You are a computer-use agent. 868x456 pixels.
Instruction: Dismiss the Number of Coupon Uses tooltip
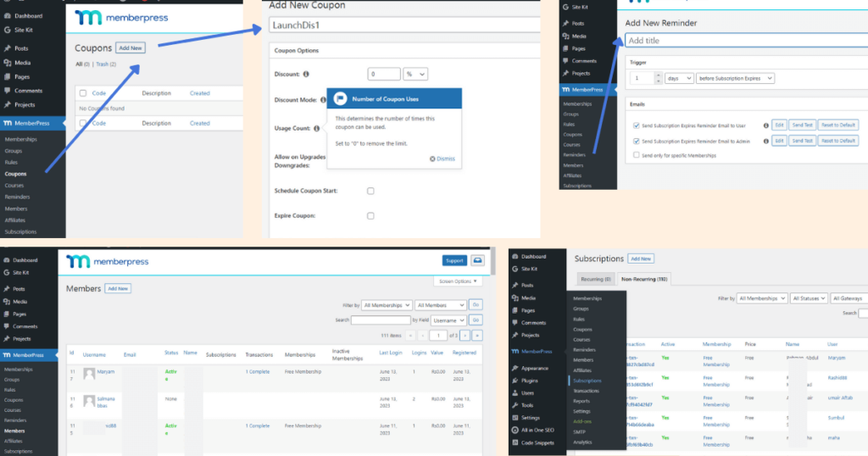coord(442,158)
